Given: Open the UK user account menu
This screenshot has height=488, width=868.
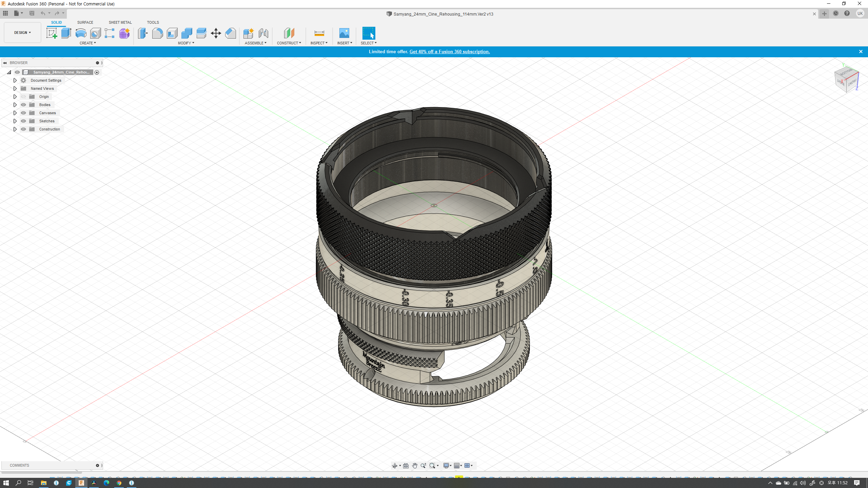Looking at the screenshot, I should pos(860,14).
